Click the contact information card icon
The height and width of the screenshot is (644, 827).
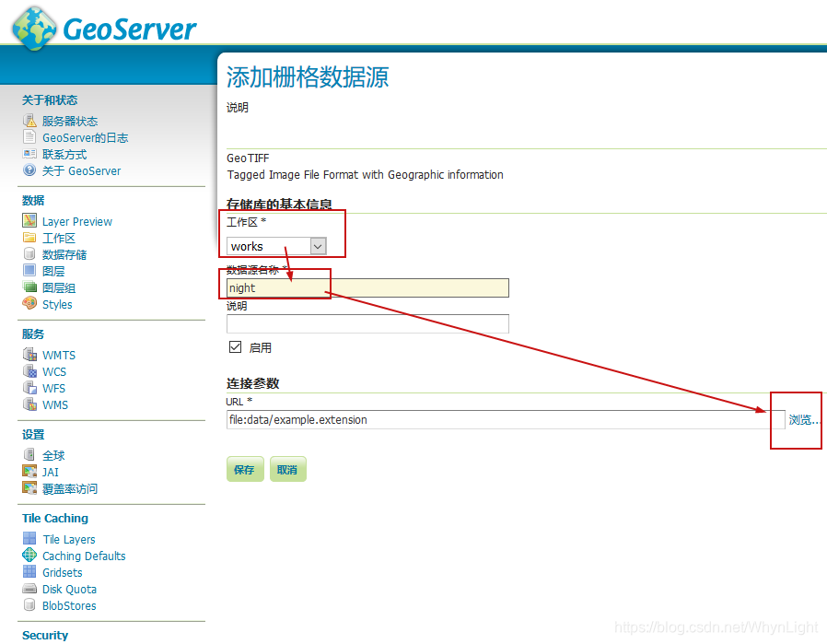(29, 154)
